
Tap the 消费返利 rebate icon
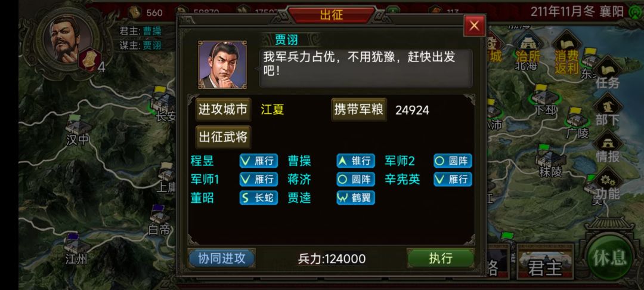[x=566, y=53]
